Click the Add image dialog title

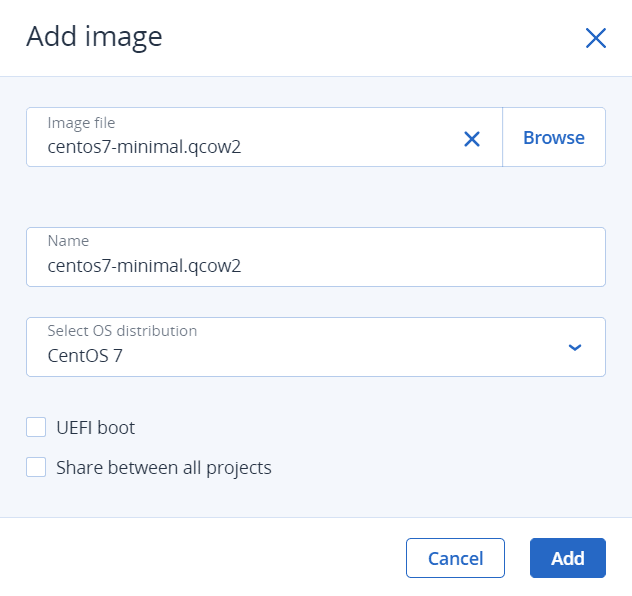94,37
